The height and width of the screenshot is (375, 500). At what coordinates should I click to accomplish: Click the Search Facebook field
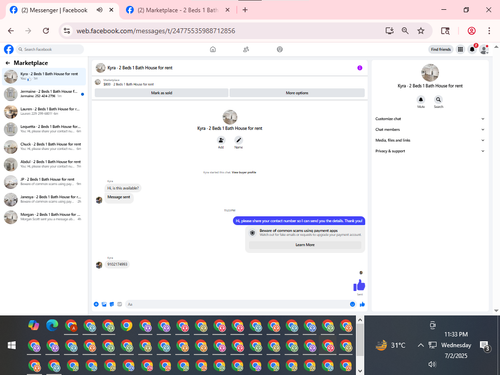pos(50,49)
